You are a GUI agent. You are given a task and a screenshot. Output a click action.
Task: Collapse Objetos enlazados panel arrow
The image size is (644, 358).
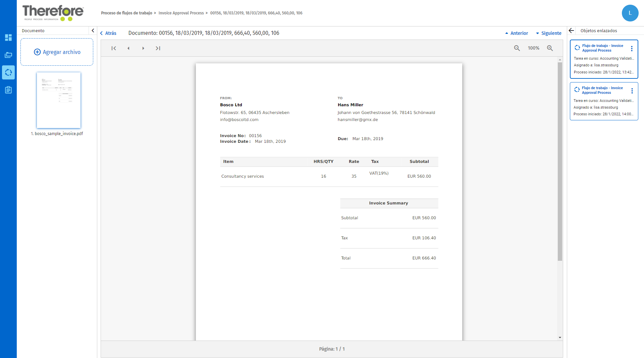click(572, 31)
